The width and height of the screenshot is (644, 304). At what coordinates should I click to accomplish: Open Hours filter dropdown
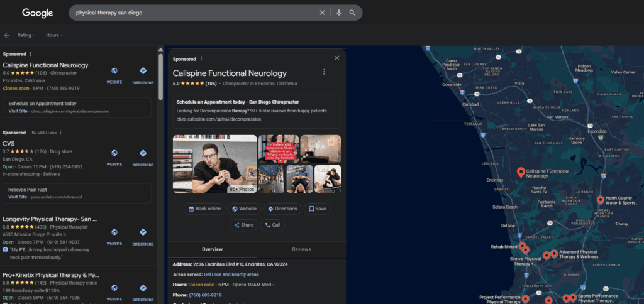[x=54, y=35]
